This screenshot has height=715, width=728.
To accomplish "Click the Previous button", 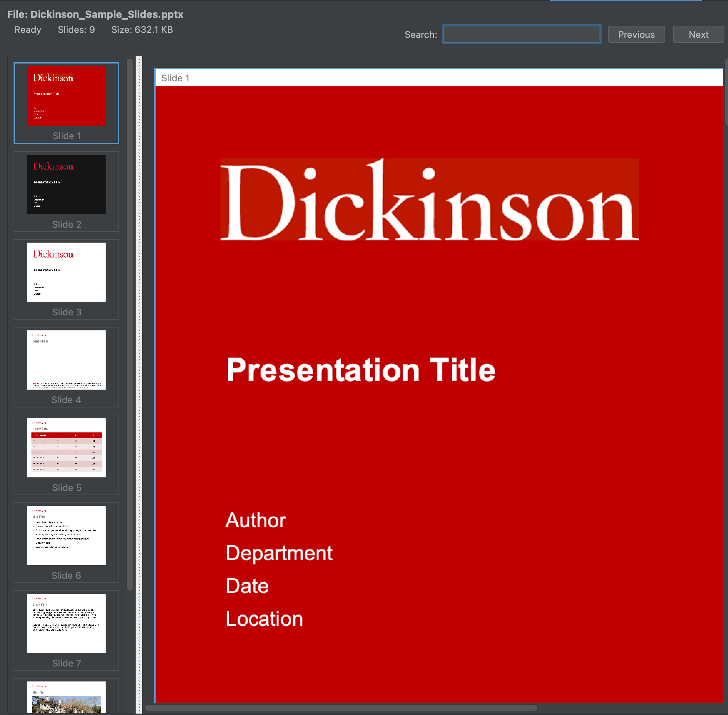I will (636, 34).
